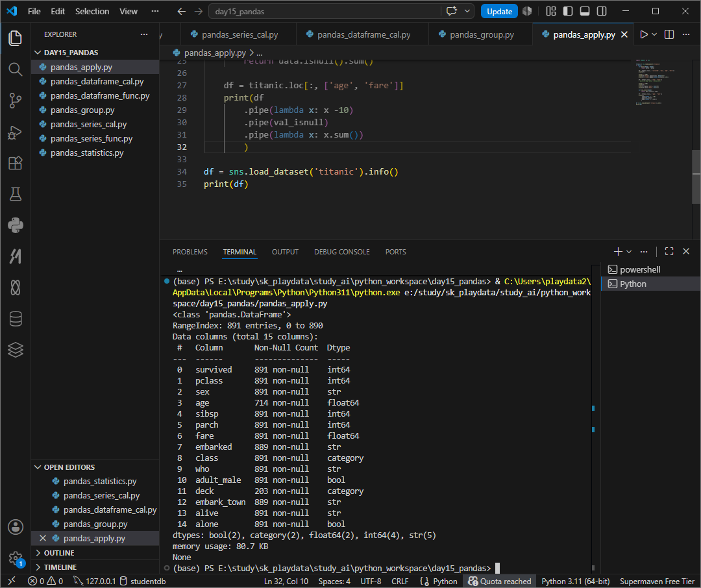Open the stacked layers icon in activity bar
The height and width of the screenshot is (588, 701).
click(15, 350)
